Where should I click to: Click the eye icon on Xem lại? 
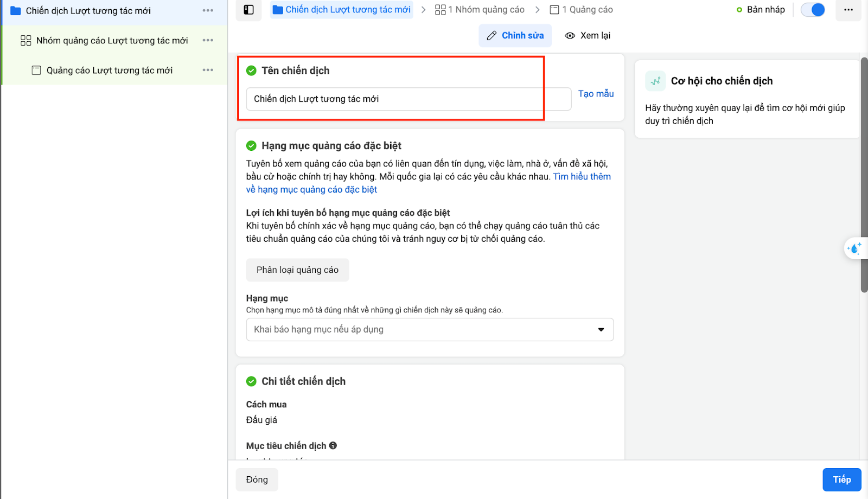pyautogui.click(x=570, y=36)
